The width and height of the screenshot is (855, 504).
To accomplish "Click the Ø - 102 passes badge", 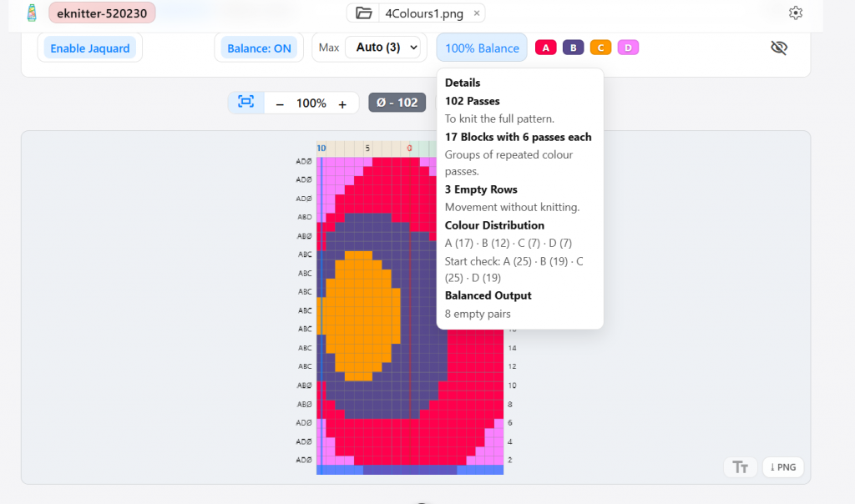I will (x=397, y=103).
